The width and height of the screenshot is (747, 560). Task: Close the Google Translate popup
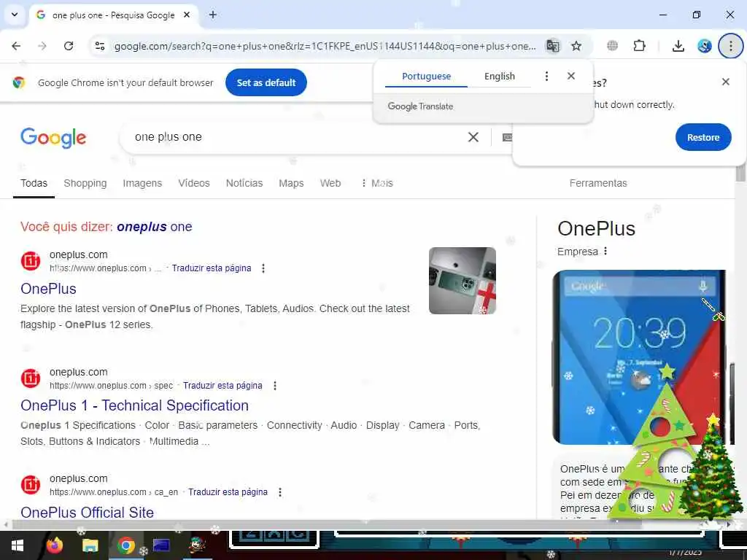click(x=571, y=76)
